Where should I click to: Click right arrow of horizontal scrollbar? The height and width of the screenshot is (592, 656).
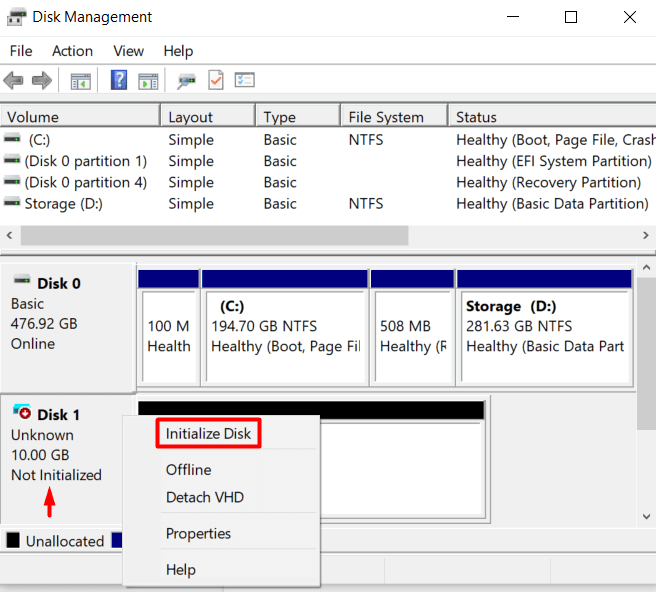point(646,236)
